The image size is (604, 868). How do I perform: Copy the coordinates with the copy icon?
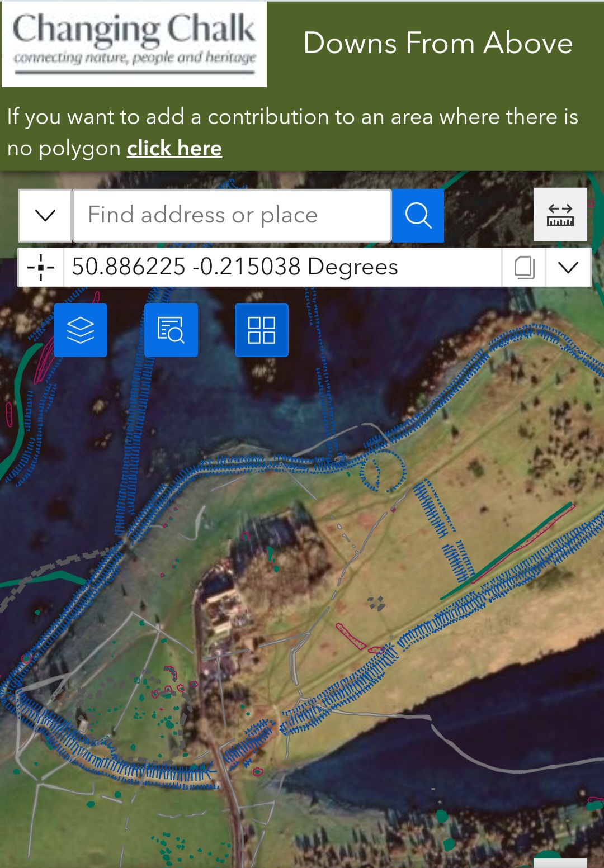(524, 267)
